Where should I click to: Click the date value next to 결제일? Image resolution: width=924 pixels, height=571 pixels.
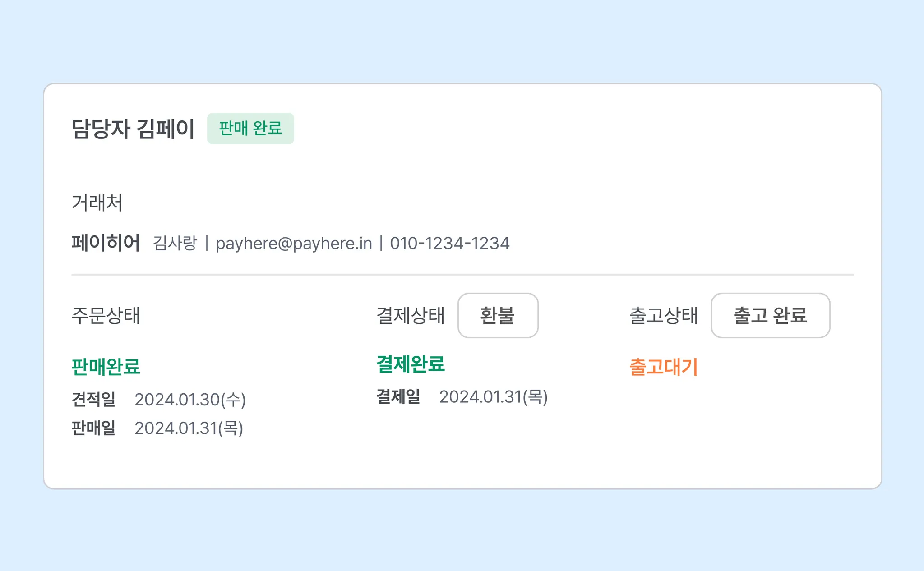pyautogui.click(x=493, y=397)
